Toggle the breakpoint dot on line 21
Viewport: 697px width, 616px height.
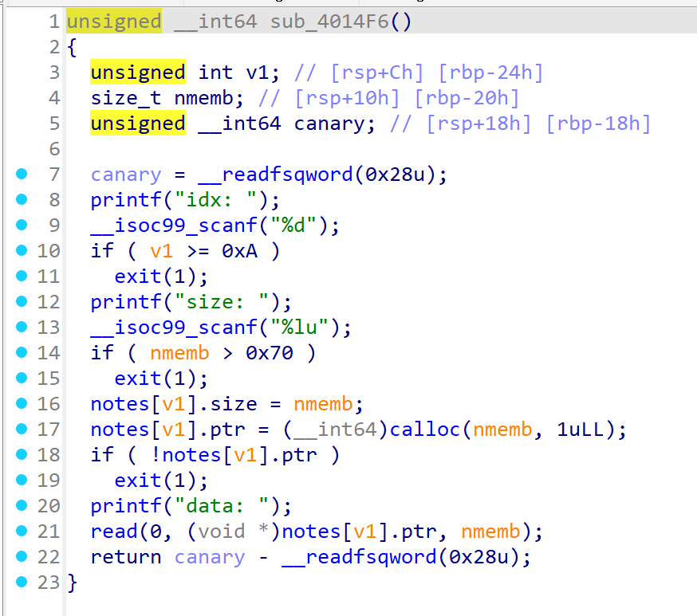(x=21, y=532)
